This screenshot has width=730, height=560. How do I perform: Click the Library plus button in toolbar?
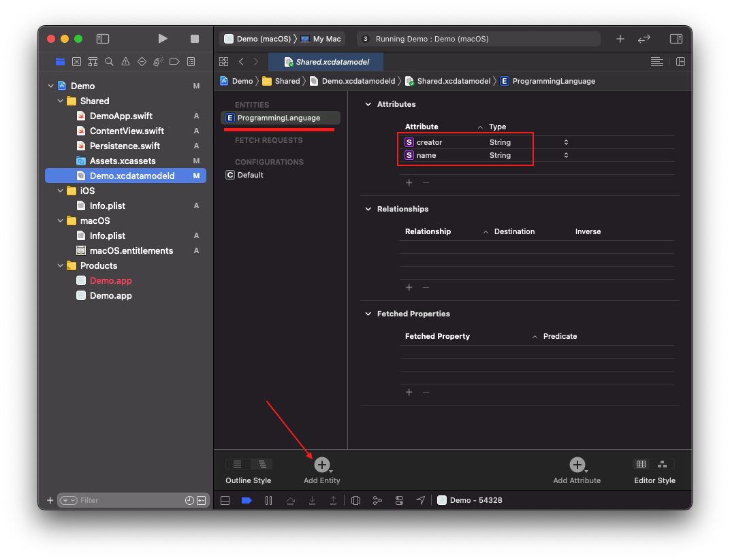620,39
